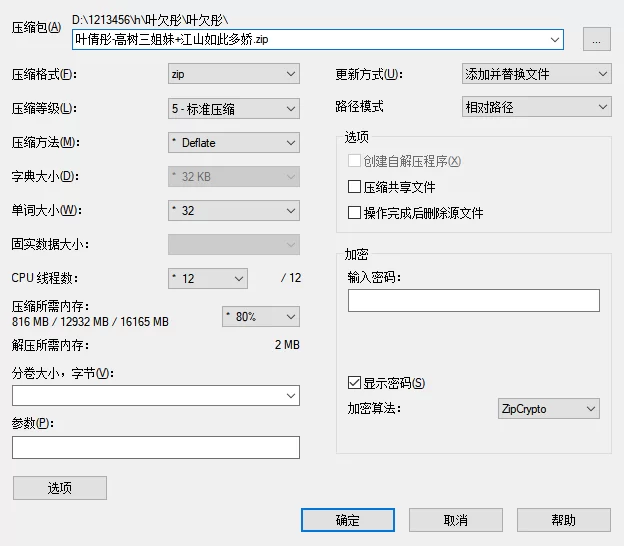The height and width of the screenshot is (546, 624).
Task: Open the archive name combo box dropdown
Action: (555, 39)
